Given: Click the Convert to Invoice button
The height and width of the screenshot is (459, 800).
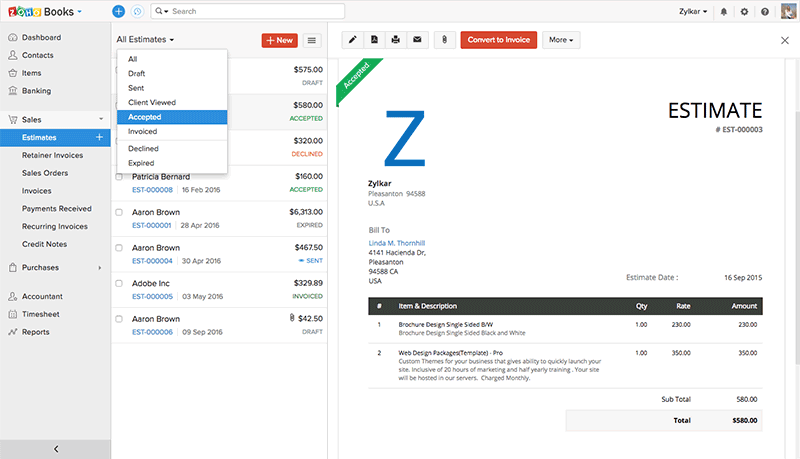Looking at the screenshot, I should (x=498, y=40).
